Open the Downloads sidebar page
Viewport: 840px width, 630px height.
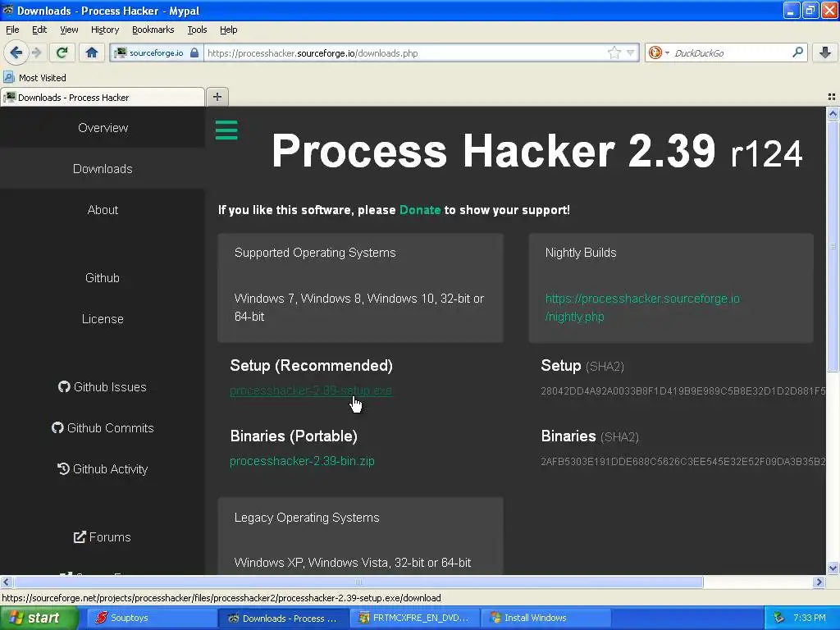point(103,169)
